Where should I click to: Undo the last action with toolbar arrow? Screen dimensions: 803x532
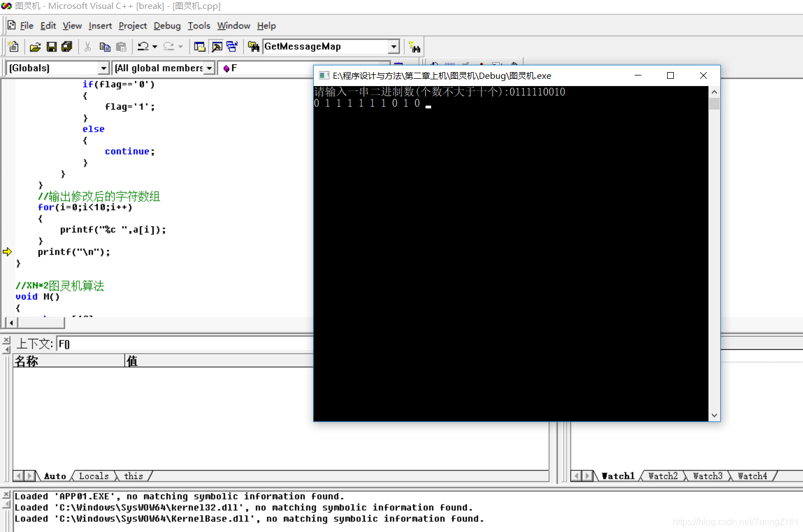(143, 47)
